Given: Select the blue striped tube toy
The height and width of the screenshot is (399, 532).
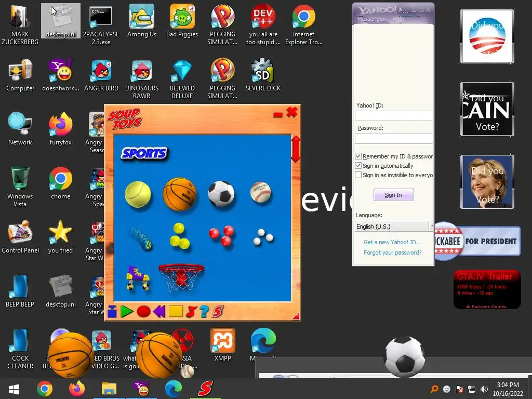Looking at the screenshot, I should [140, 238].
